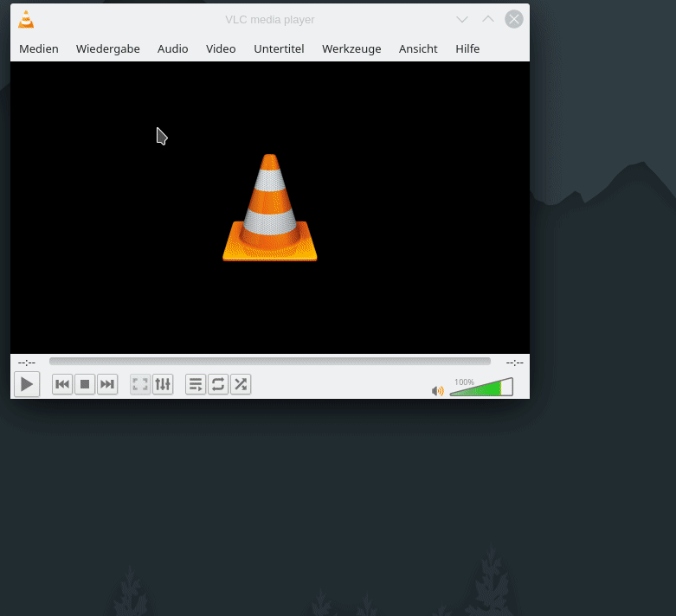Click the large VLC cone in video area
Image resolution: width=676 pixels, height=616 pixels.
270,208
